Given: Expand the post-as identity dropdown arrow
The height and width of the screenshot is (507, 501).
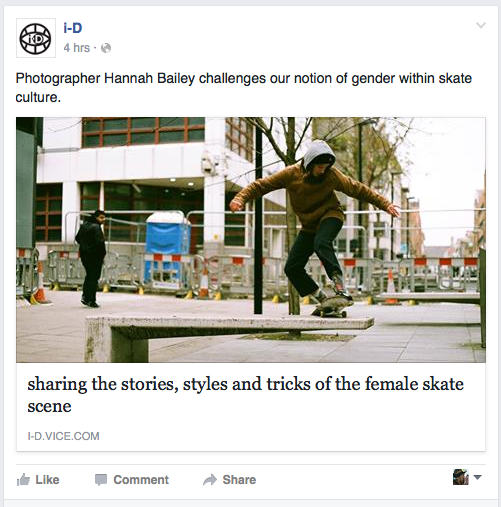Looking at the screenshot, I should point(477,477).
